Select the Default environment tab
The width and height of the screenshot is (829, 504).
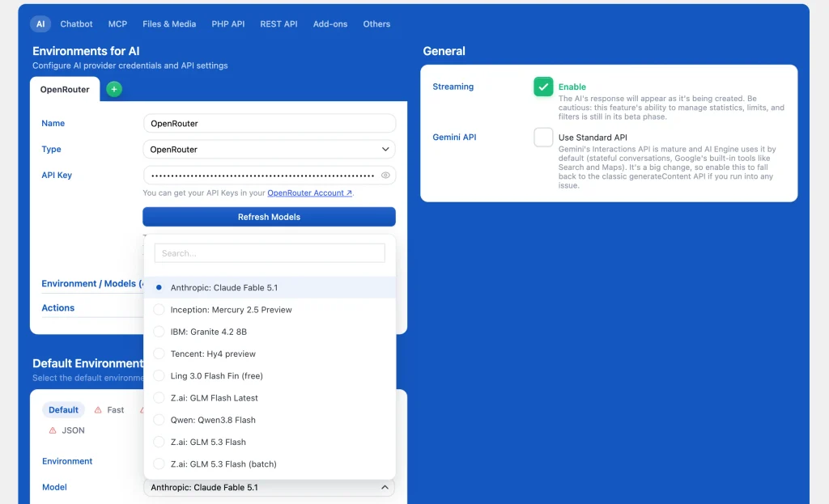tap(63, 410)
